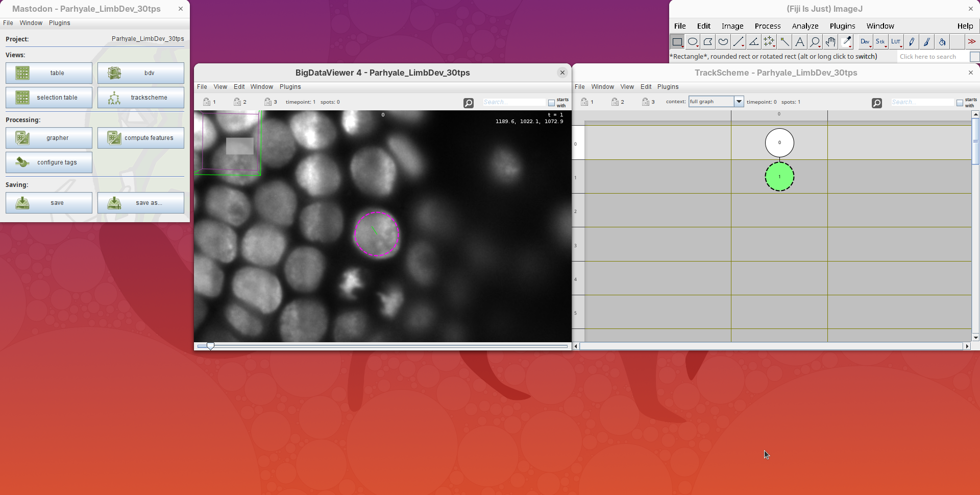
Task: Open the 'selection table' view
Action: click(x=49, y=98)
